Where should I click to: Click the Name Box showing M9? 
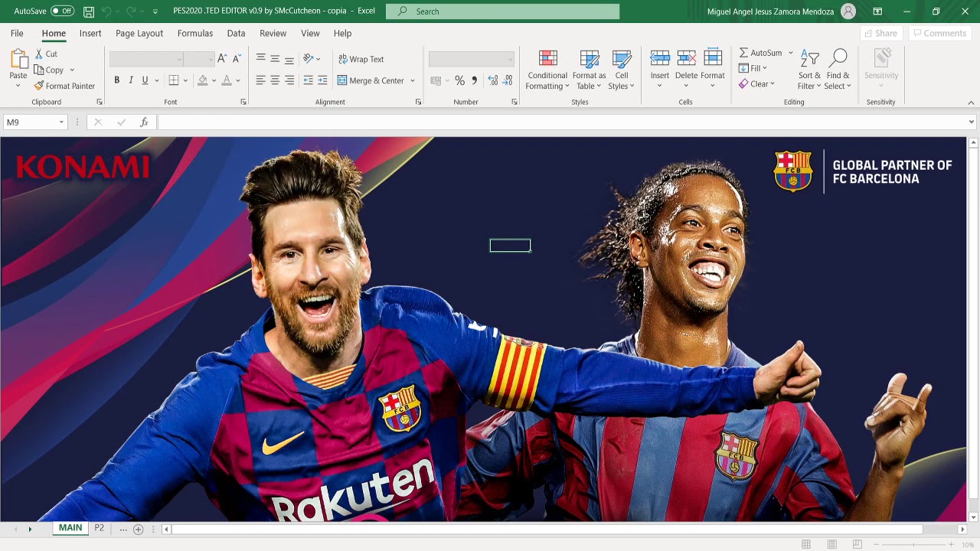pos(35,122)
